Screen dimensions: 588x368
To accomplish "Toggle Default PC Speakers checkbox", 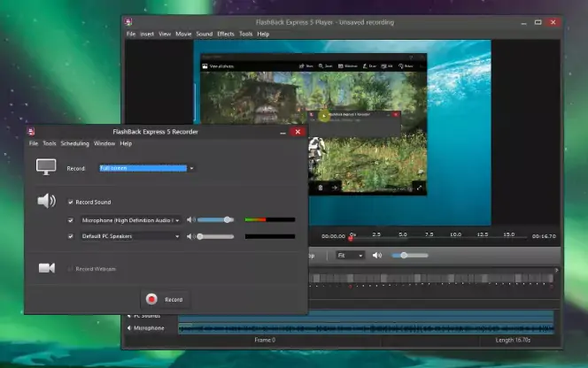I will [x=71, y=236].
